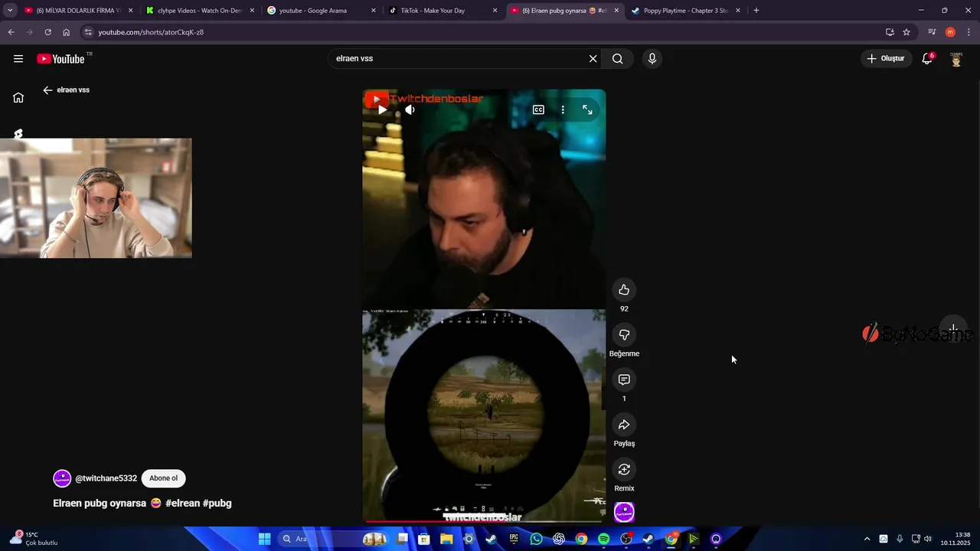Open the tab search dropdown arrow
980x551 pixels.
click(x=10, y=11)
